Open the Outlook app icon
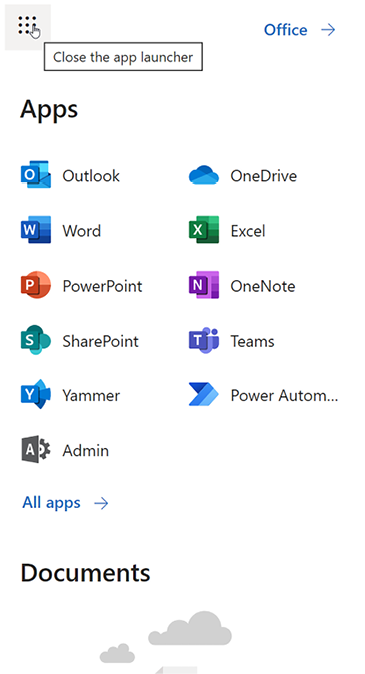The height and width of the screenshot is (674, 365). click(x=36, y=175)
